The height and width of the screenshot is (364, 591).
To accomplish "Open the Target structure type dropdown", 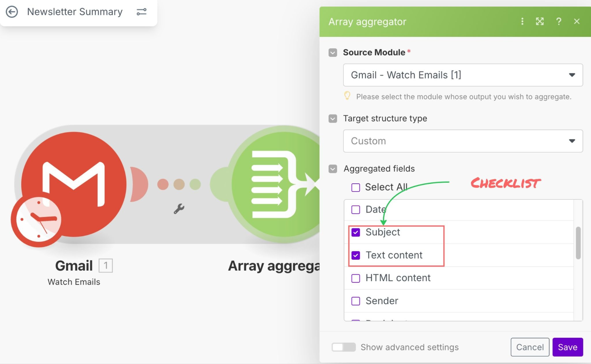I will (x=463, y=141).
